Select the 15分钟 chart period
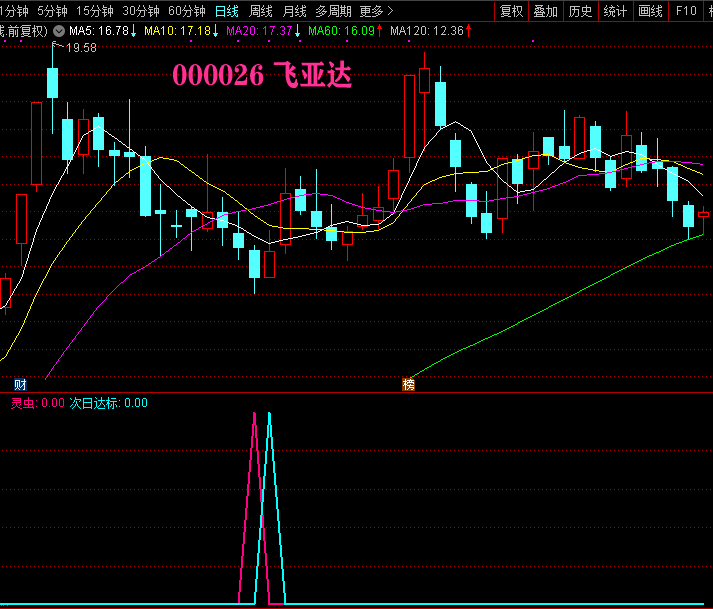The image size is (713, 609). (95, 11)
